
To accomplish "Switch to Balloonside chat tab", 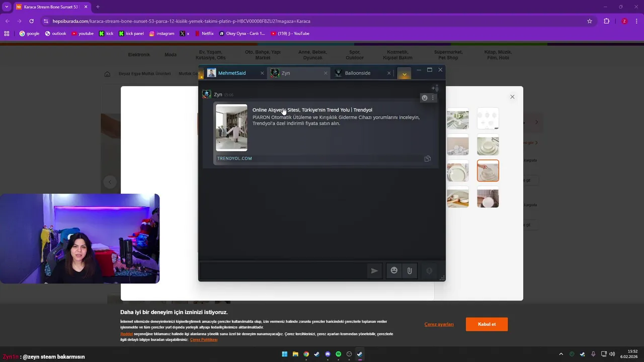I will (x=358, y=73).
